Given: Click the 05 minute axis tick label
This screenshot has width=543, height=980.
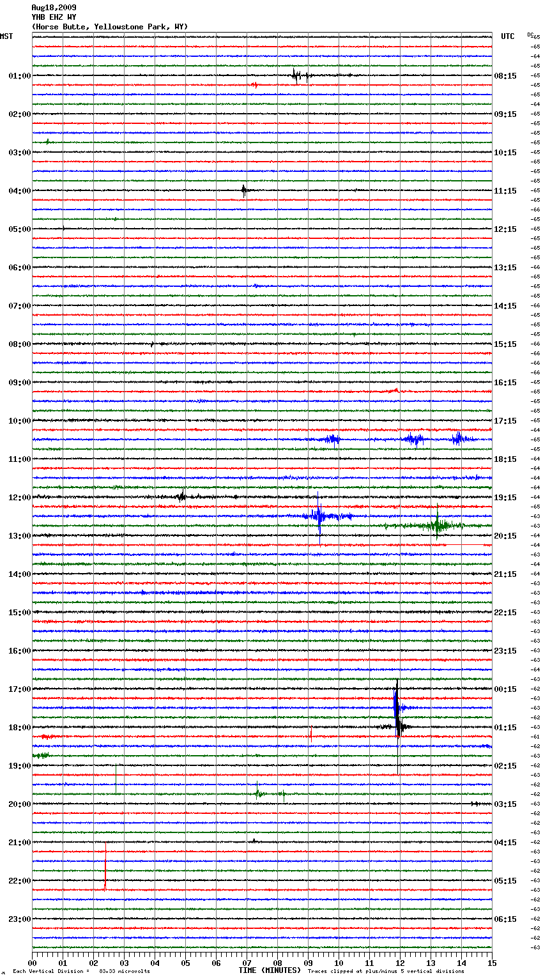Looking at the screenshot, I should [185, 963].
